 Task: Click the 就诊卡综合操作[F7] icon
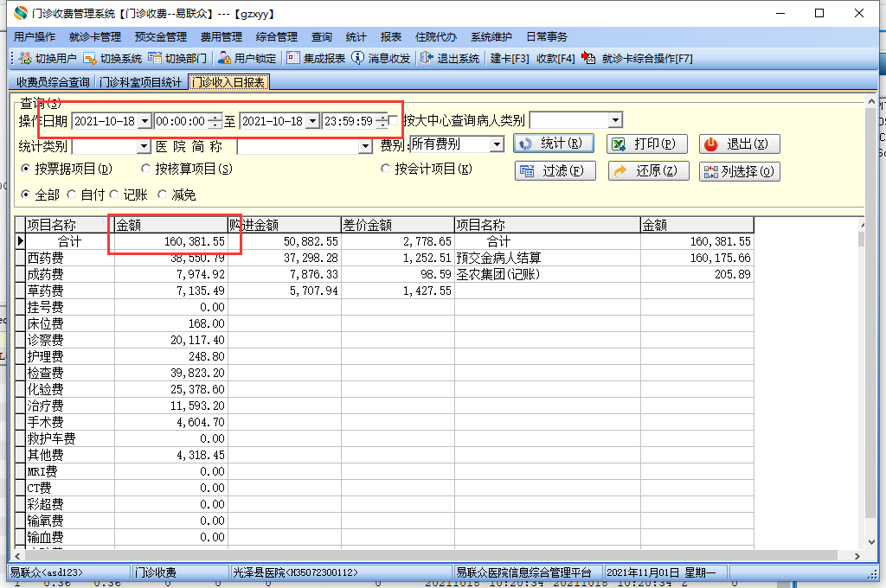[588, 58]
